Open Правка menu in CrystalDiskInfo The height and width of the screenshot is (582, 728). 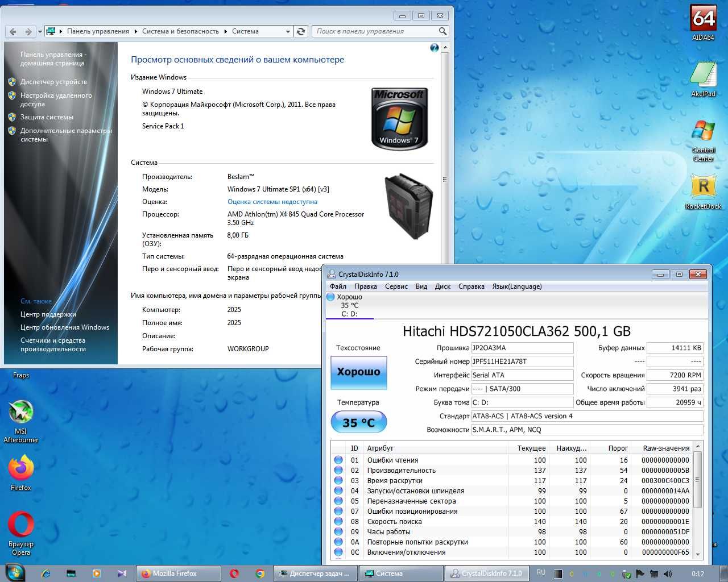(x=365, y=286)
